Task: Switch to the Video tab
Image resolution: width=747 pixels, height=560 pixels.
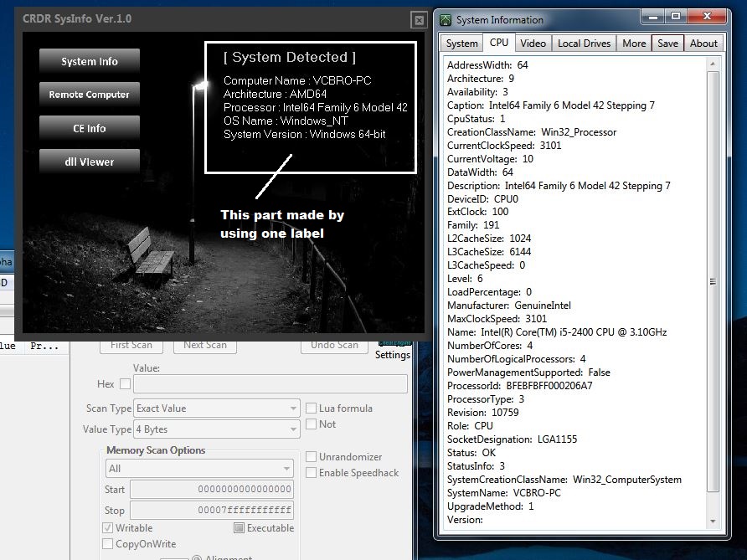Action: [x=533, y=43]
